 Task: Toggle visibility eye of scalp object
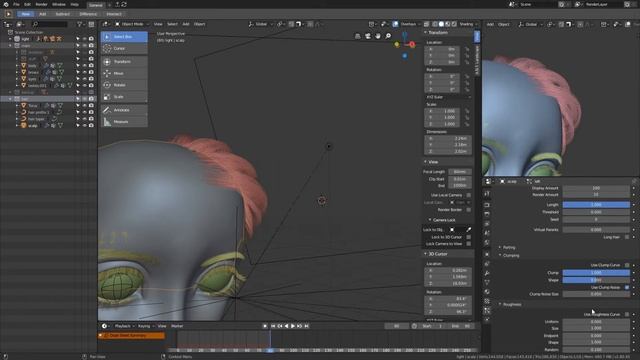tap(84, 125)
